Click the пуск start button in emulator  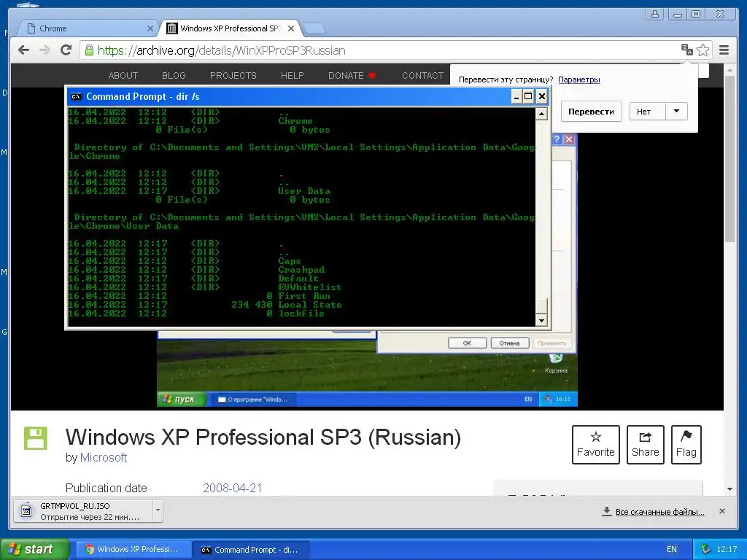pyautogui.click(x=181, y=399)
